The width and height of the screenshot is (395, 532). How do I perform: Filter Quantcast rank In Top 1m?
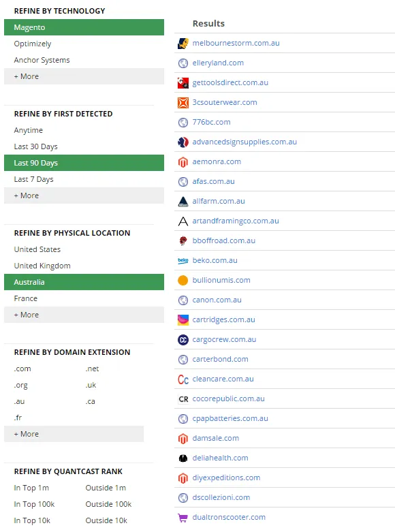point(31,488)
